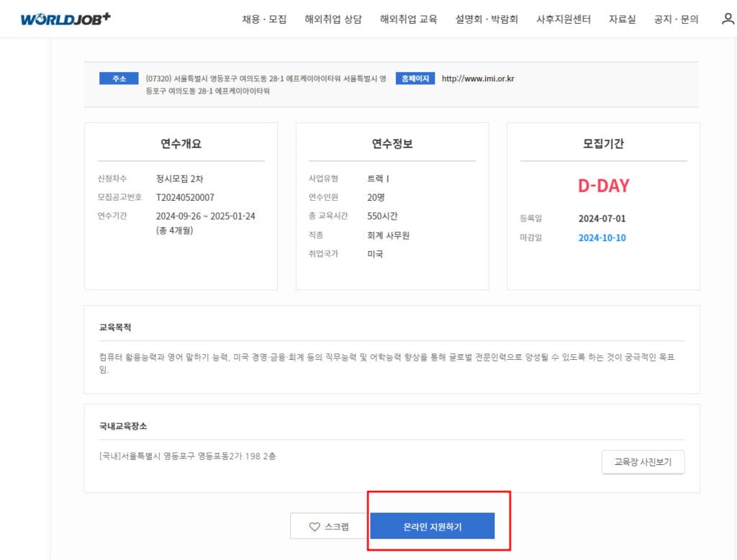Click the 마감일 deadline date 2024-10-10
737x560 pixels.
(603, 238)
